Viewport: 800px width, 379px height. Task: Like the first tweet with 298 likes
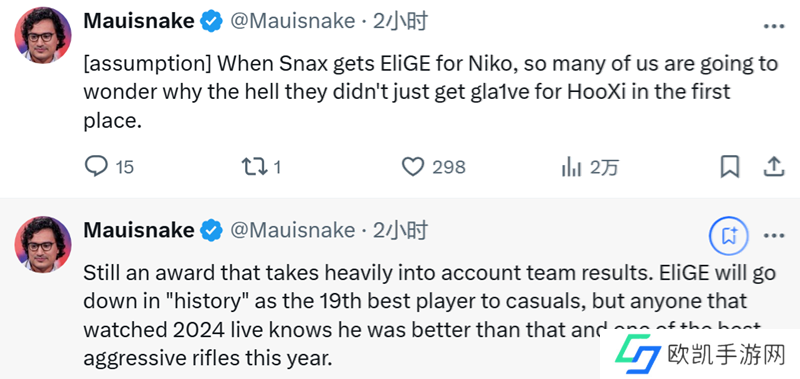point(413,167)
